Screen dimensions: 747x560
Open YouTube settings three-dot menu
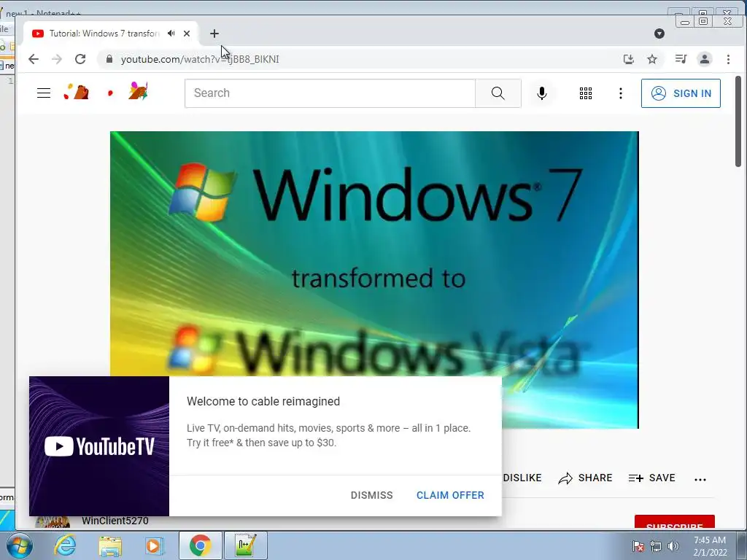620,93
